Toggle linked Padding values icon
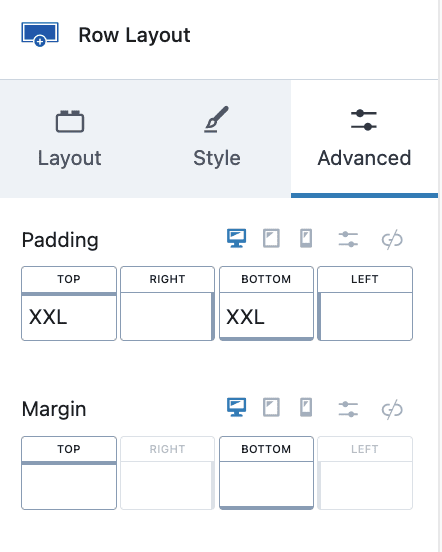 [392, 239]
